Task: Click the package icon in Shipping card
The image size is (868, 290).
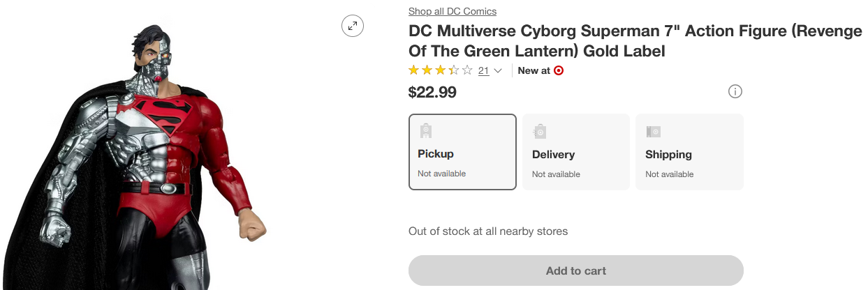Action: (x=653, y=131)
